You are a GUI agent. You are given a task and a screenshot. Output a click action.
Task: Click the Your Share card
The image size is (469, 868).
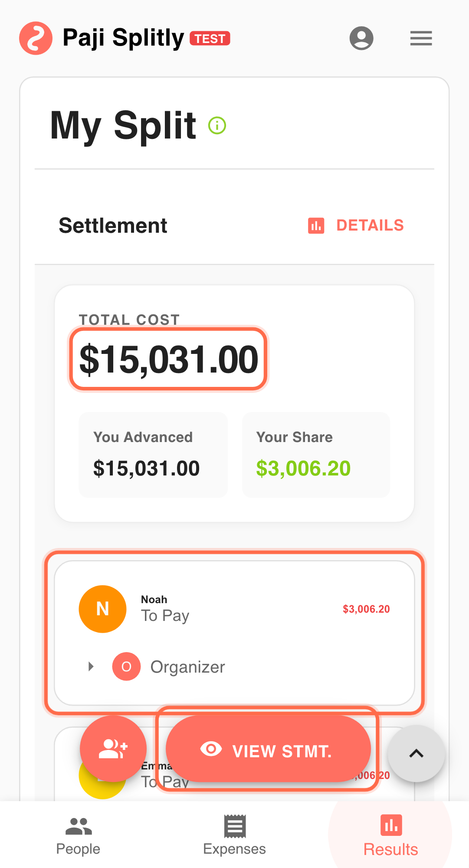coord(316,455)
